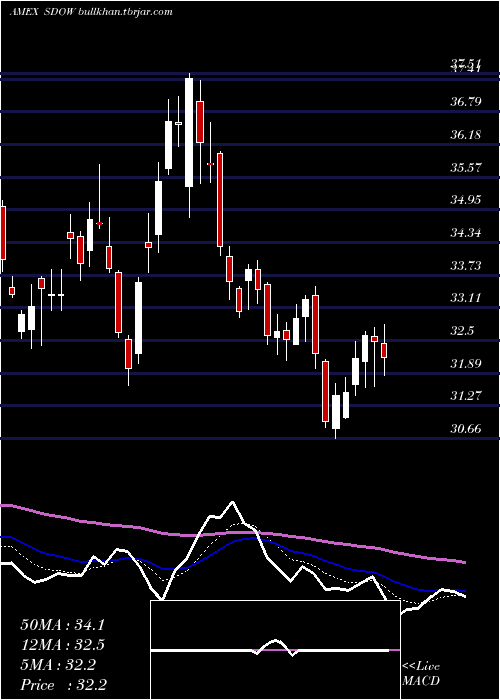Click the 32.5 price axis label

click(462, 331)
